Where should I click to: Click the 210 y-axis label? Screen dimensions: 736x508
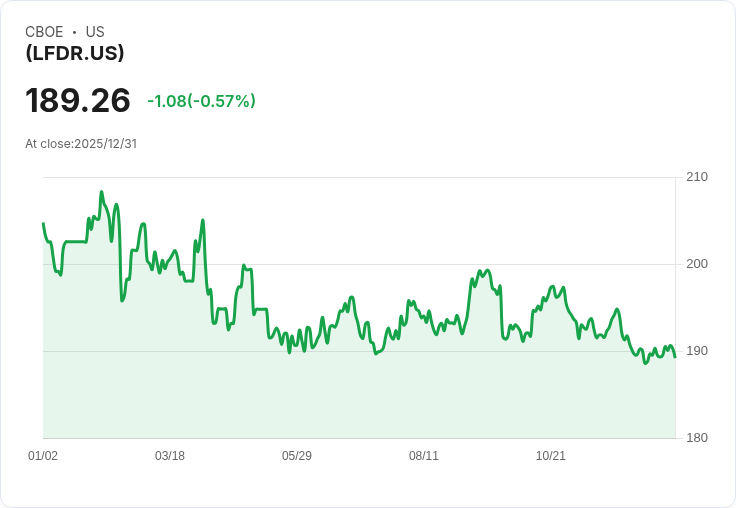[x=696, y=177]
